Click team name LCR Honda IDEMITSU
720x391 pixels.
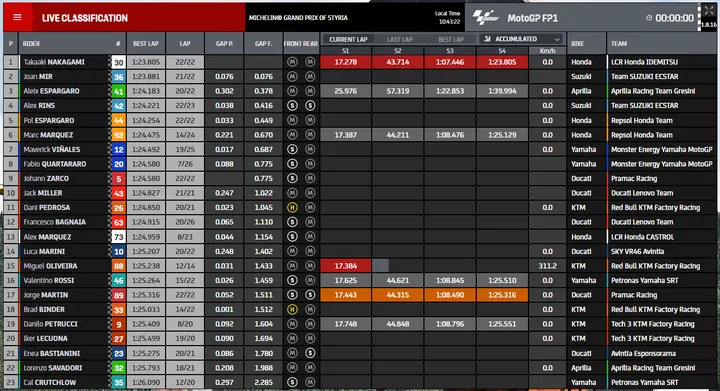pyautogui.click(x=644, y=62)
